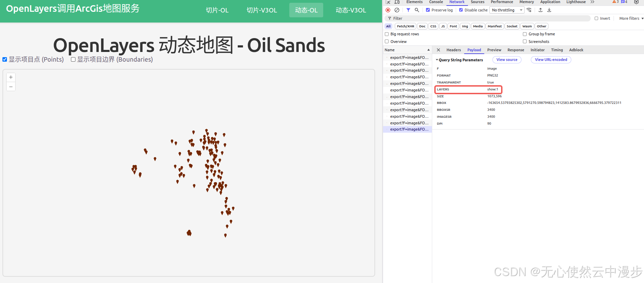Enable Screenshots checkbox

tap(525, 42)
